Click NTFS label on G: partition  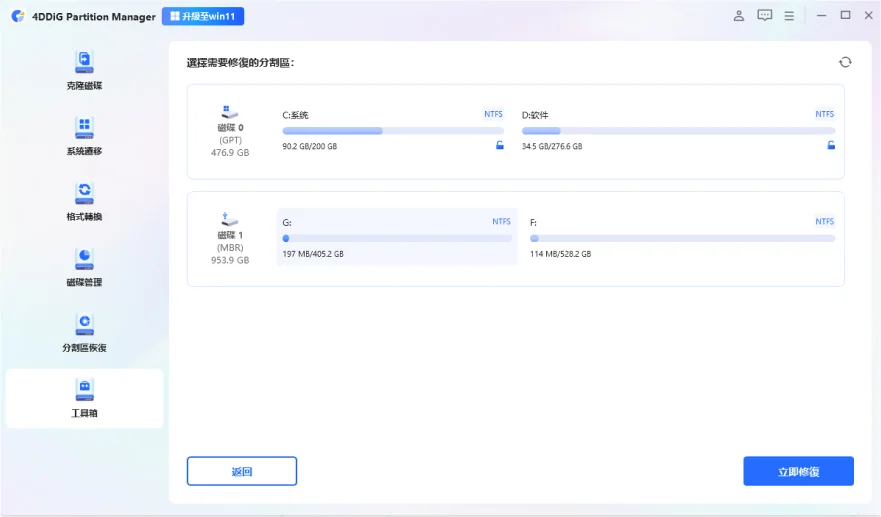coord(501,221)
